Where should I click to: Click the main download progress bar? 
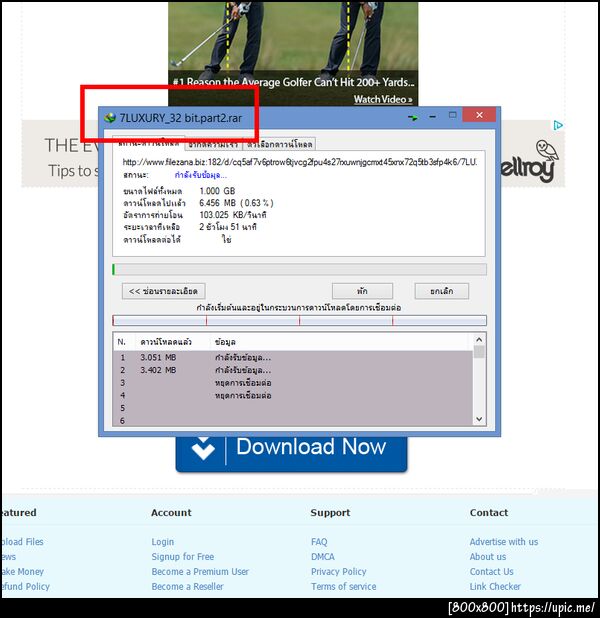tap(300, 270)
